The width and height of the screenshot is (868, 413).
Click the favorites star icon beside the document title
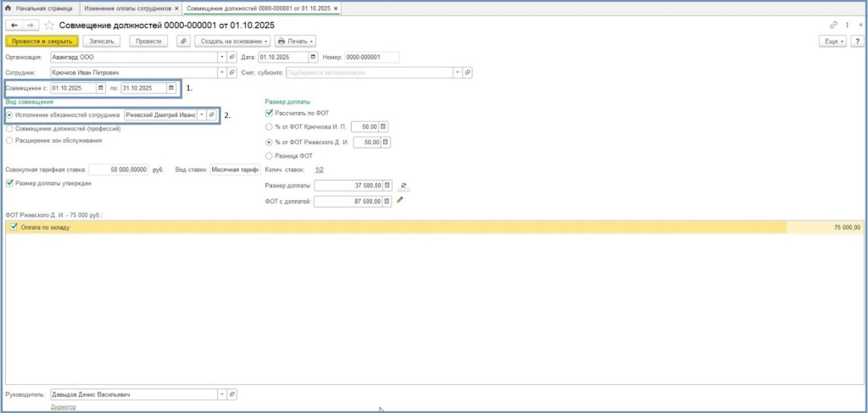click(x=49, y=25)
